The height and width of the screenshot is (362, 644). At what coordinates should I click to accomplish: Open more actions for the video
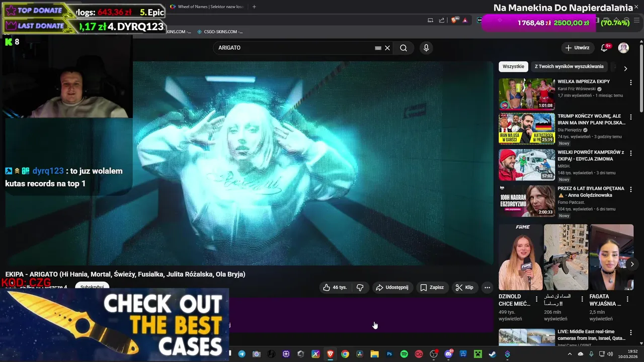click(x=487, y=287)
